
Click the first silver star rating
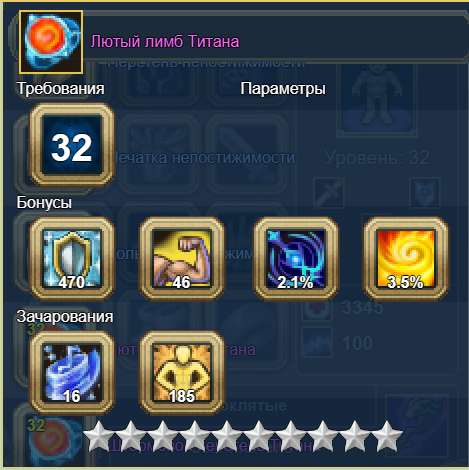coord(99,436)
